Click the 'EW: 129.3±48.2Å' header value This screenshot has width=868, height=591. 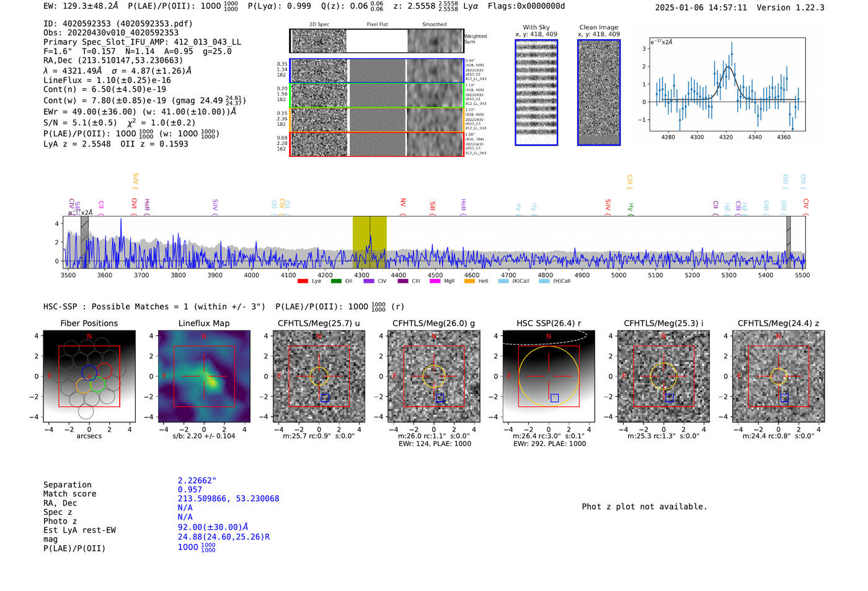(81, 6)
